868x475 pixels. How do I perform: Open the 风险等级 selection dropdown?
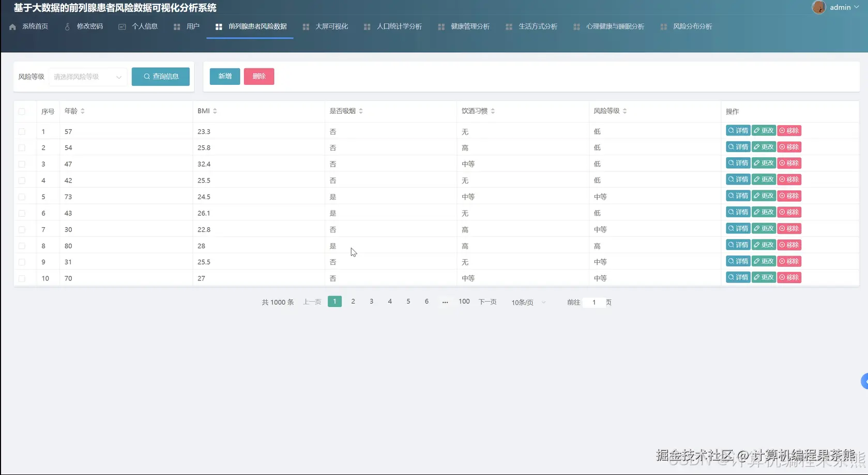87,76
